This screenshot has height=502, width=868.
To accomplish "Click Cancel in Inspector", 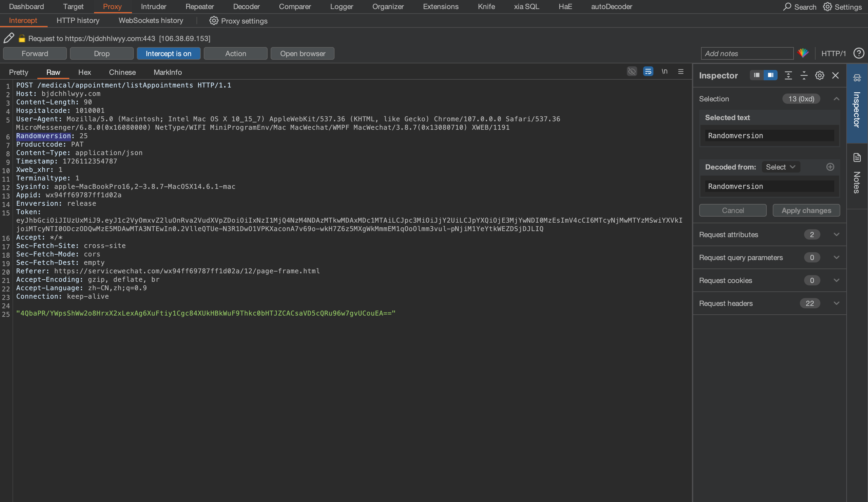I will coord(733,210).
